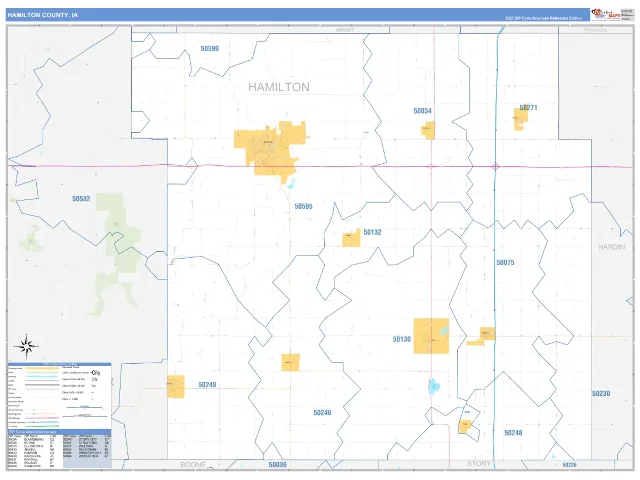The width and height of the screenshot is (640, 480).
Task: Click ZIP code label 50249
Action: pos(207,385)
